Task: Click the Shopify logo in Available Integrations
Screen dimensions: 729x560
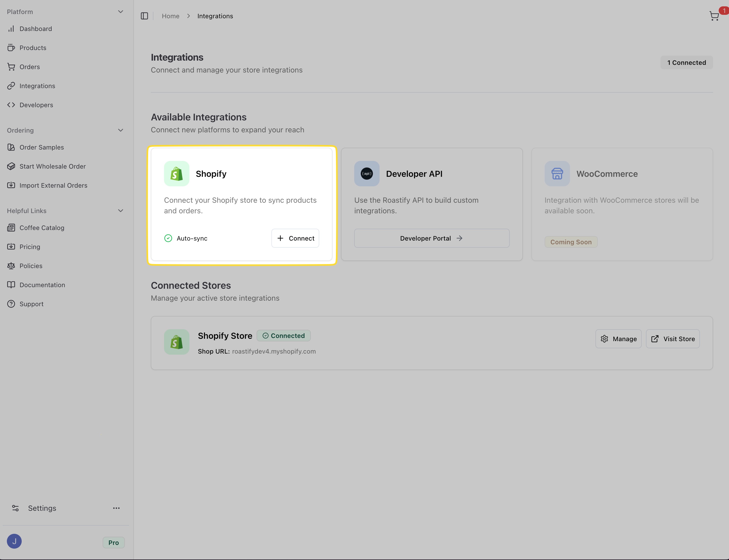Action: [x=176, y=174]
